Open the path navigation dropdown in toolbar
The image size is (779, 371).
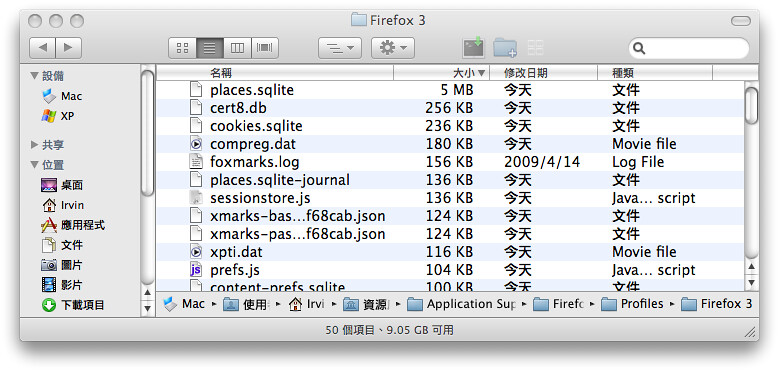(340, 48)
